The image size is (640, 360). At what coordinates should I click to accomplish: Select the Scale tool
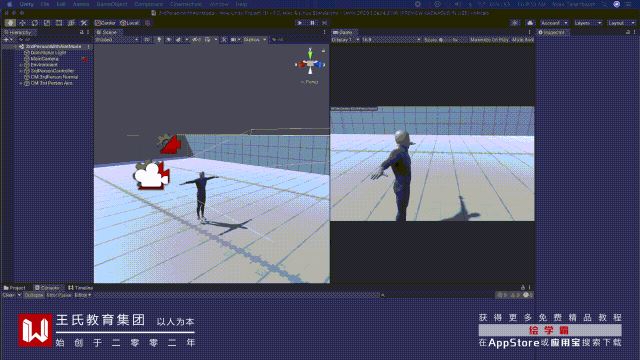[x=47, y=23]
